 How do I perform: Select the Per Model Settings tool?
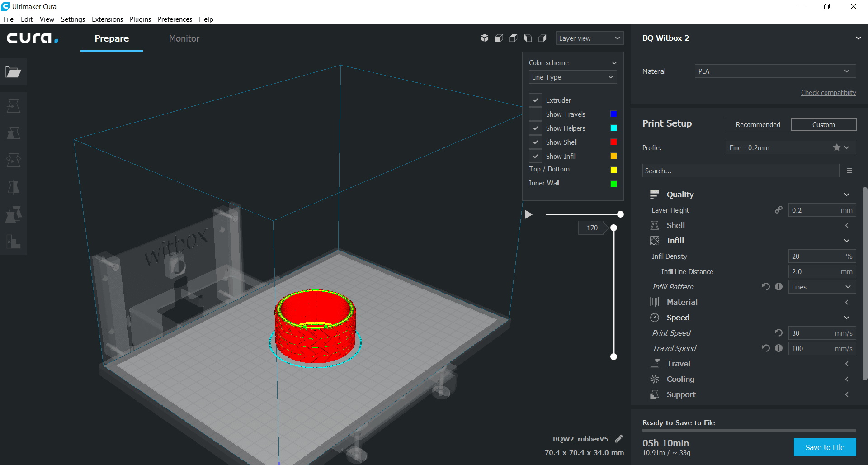[x=14, y=214]
